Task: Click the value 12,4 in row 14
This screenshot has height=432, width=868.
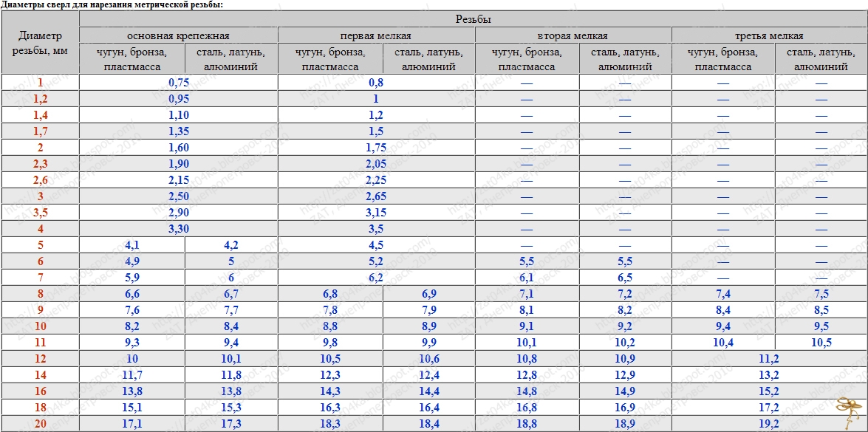Action: pyautogui.click(x=428, y=375)
